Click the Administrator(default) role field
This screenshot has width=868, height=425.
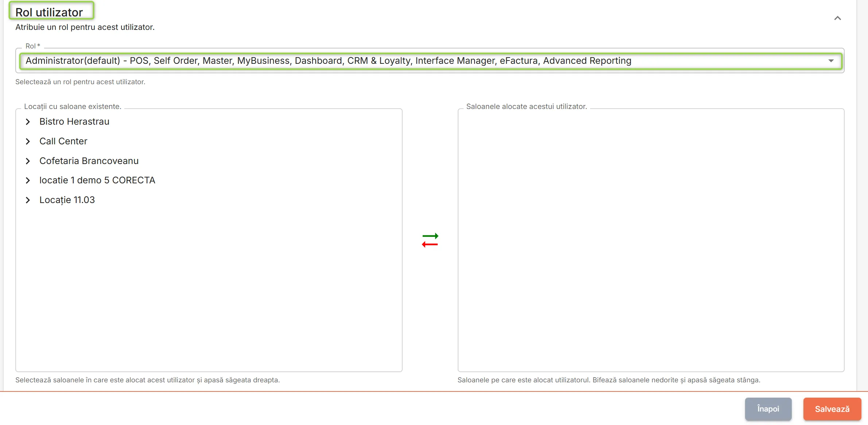[430, 61]
